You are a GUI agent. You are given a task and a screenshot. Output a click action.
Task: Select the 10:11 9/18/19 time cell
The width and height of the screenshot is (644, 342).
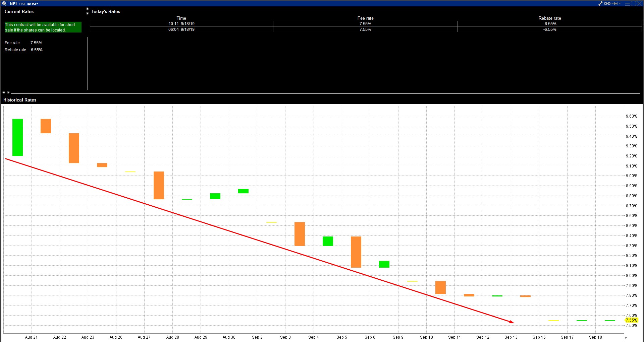tap(181, 24)
